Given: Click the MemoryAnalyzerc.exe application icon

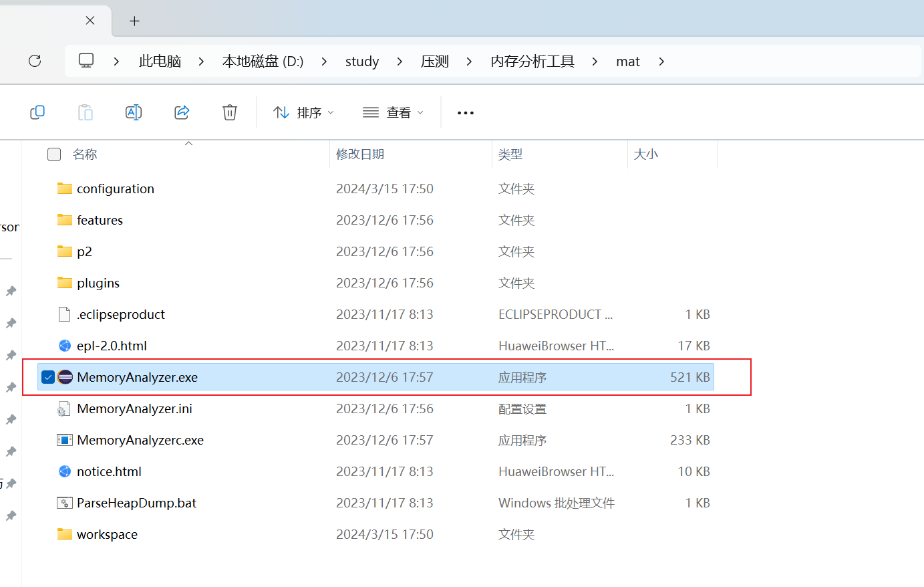Looking at the screenshot, I should pyautogui.click(x=65, y=440).
